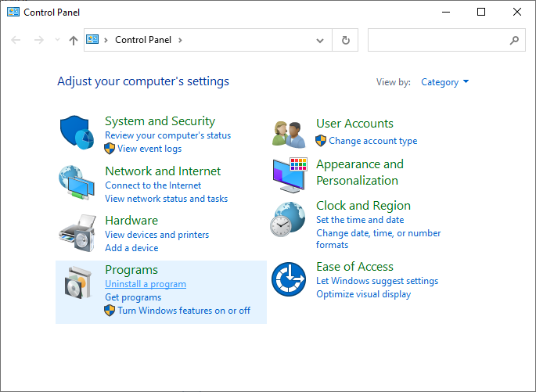Open the Clock and Region globe icon
Screen dimensions: 536x392
point(288,219)
